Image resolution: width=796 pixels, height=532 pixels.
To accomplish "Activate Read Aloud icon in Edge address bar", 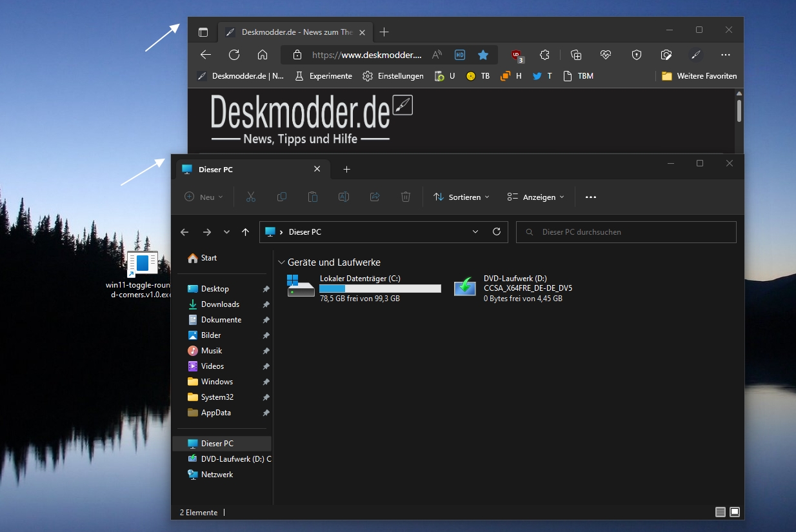I will click(x=437, y=55).
